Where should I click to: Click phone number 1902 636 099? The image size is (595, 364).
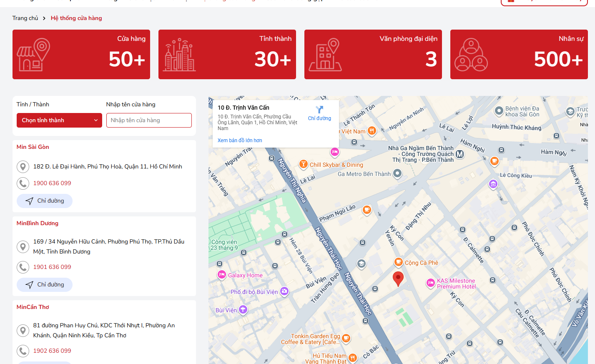click(52, 351)
